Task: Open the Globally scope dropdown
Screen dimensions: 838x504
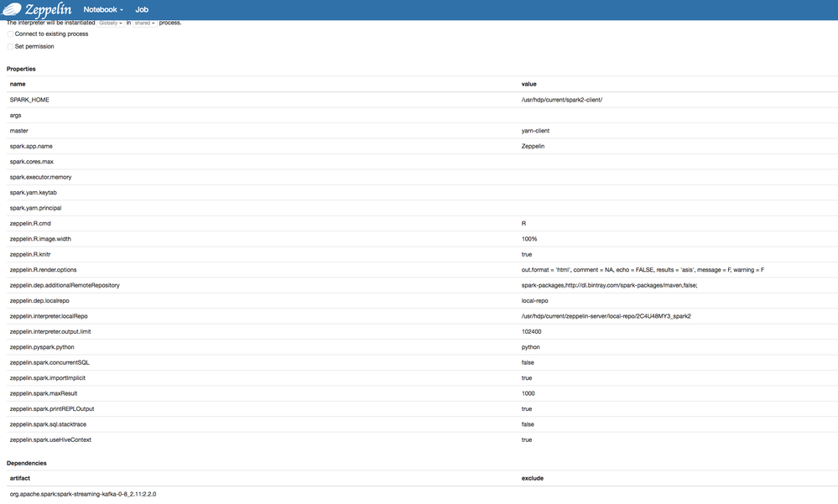Action: point(108,23)
